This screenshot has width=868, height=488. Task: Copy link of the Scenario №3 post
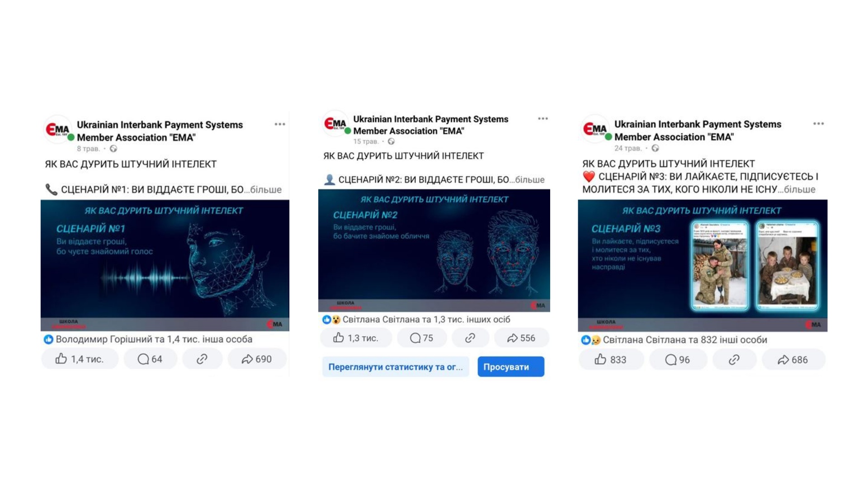point(734,360)
